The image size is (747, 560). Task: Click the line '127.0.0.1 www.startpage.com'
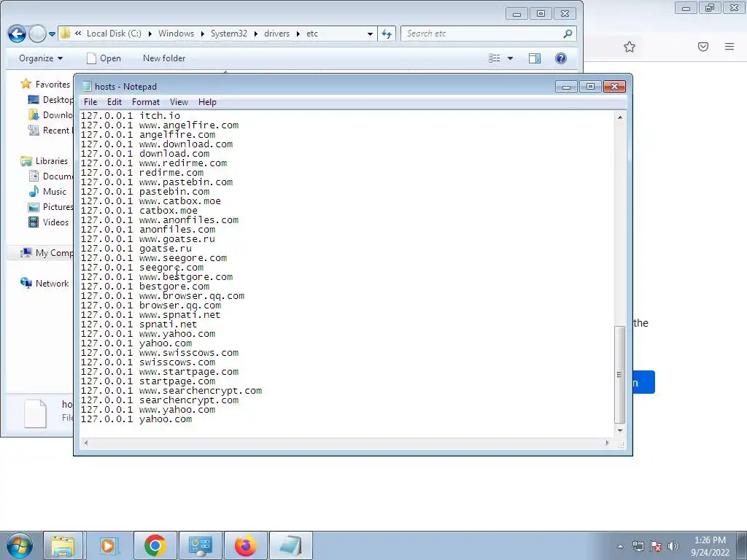(160, 372)
